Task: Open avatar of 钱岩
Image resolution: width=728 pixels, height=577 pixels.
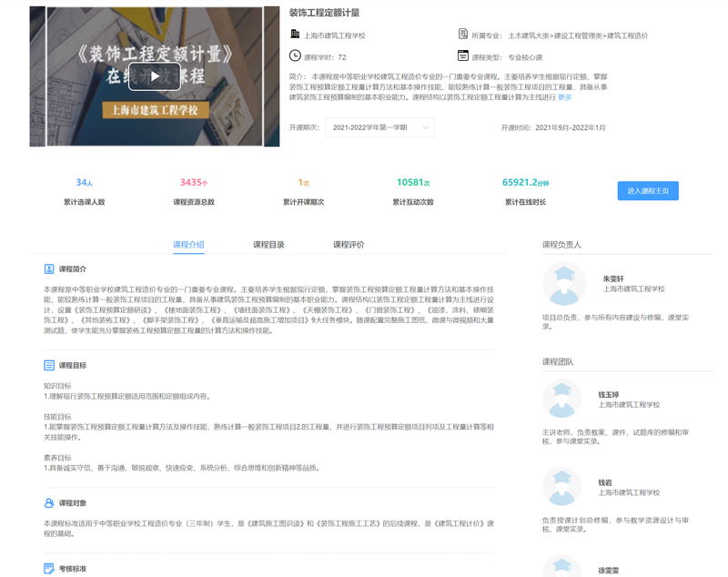Action: [561, 487]
